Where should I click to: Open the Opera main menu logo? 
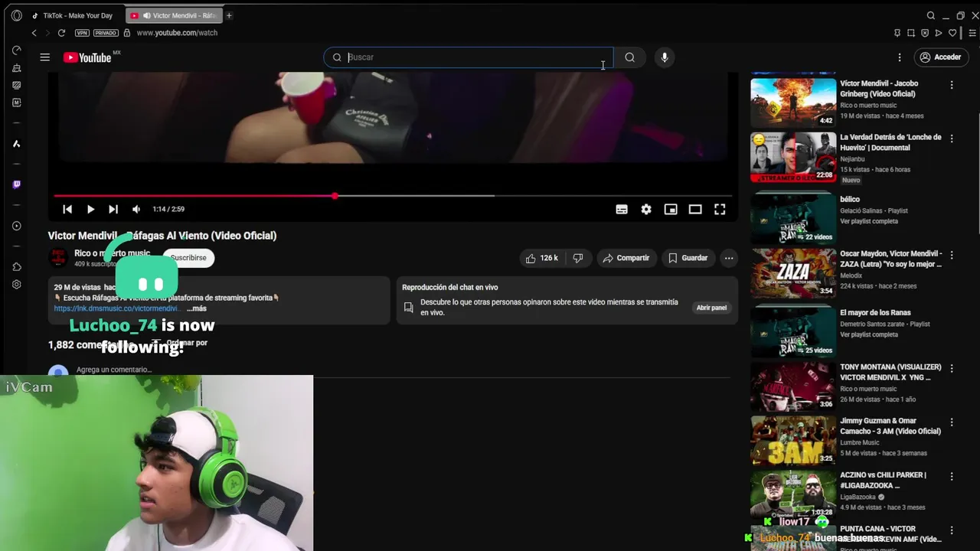[16, 15]
